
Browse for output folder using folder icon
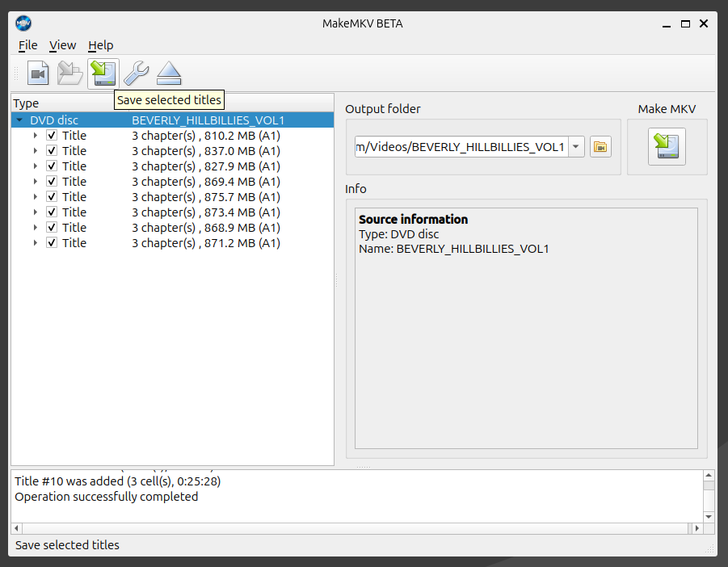600,147
